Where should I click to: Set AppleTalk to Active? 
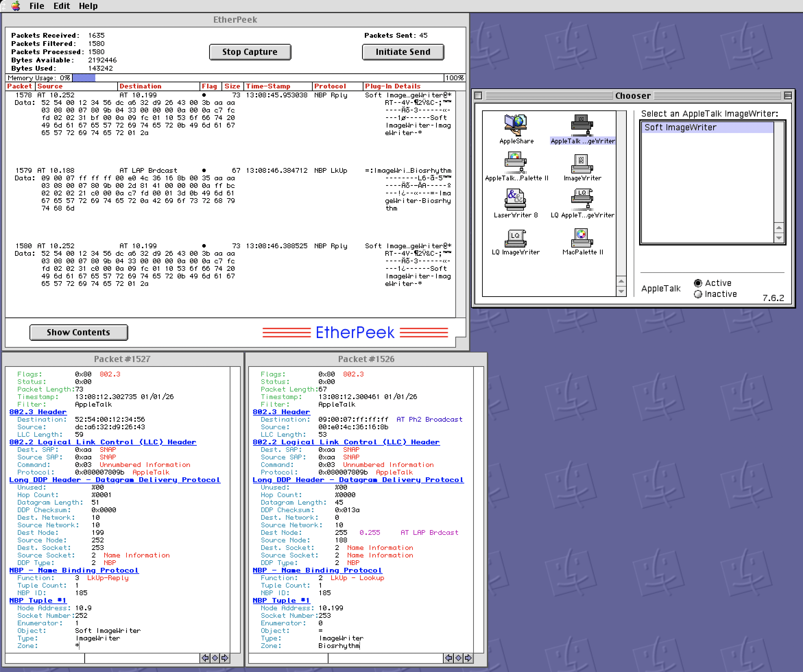coord(698,283)
